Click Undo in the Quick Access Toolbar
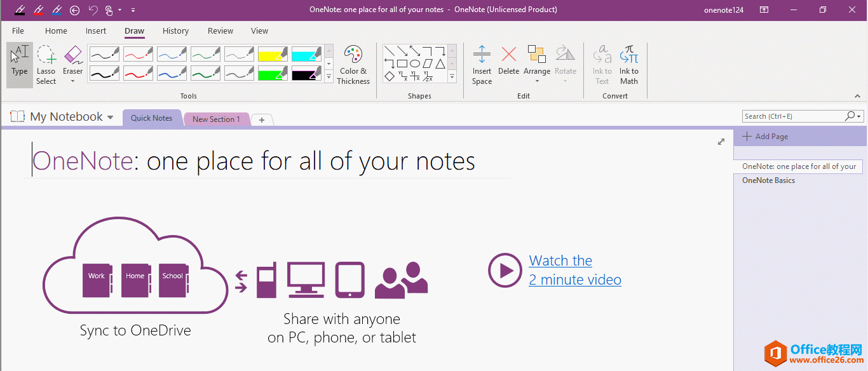Viewport: 868px width, 371px height. point(93,10)
